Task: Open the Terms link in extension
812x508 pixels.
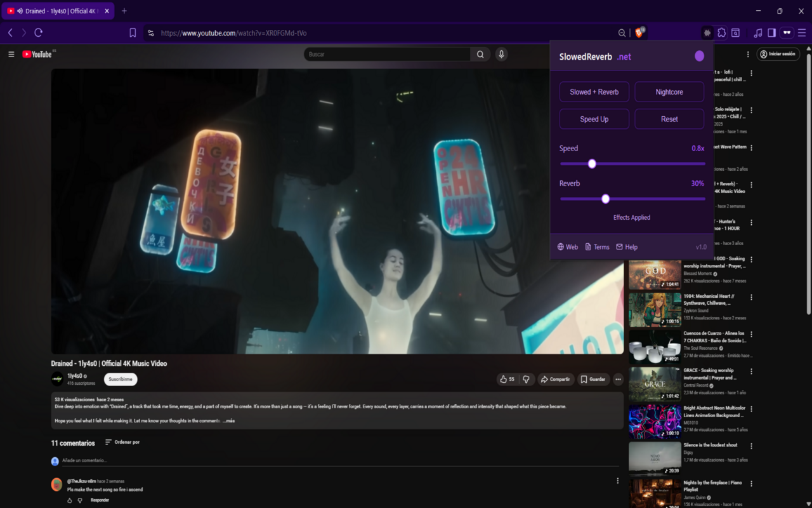Action: pos(597,247)
